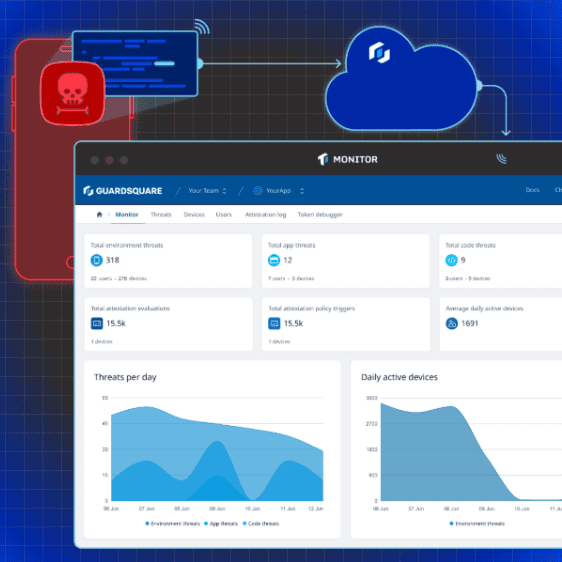
Task: Click the YourApp globe icon
Action: tap(257, 191)
